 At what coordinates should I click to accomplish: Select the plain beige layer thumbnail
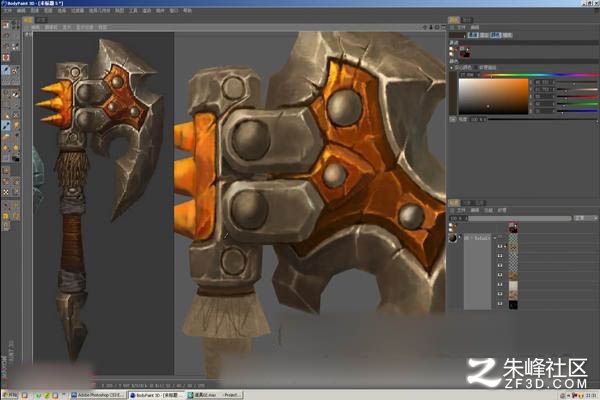point(513,286)
